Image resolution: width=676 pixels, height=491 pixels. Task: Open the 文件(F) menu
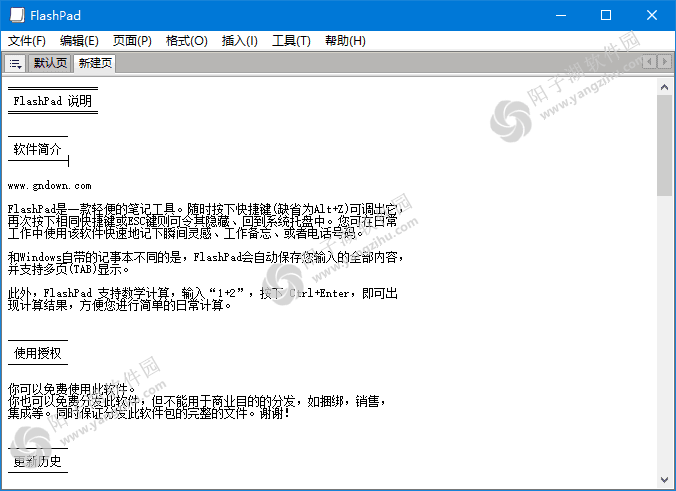27,41
